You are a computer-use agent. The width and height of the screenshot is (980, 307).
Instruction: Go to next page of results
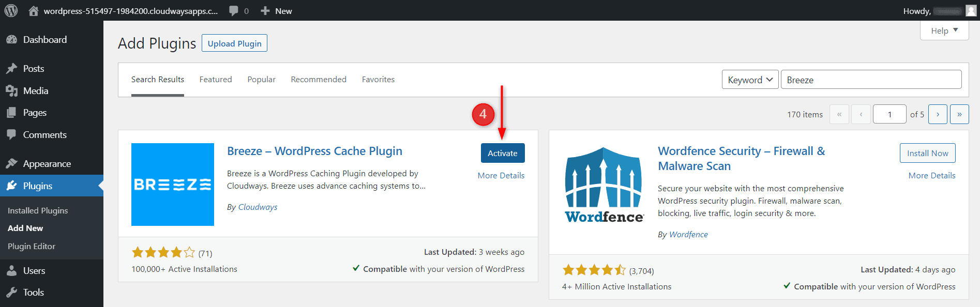pos(937,114)
